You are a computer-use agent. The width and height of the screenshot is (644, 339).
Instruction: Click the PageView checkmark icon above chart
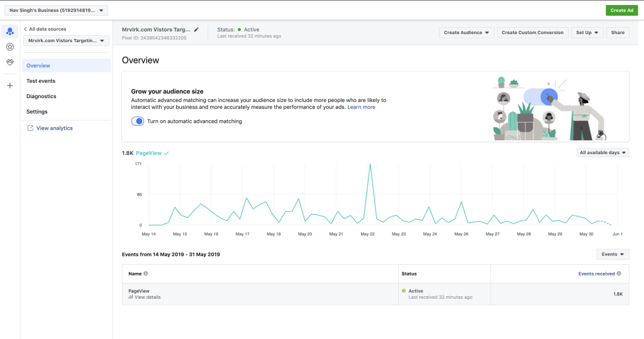[166, 153]
